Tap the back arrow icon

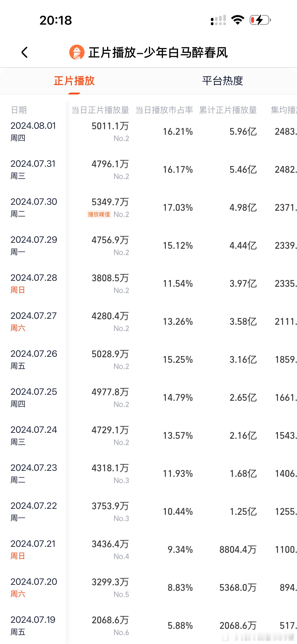(24, 53)
